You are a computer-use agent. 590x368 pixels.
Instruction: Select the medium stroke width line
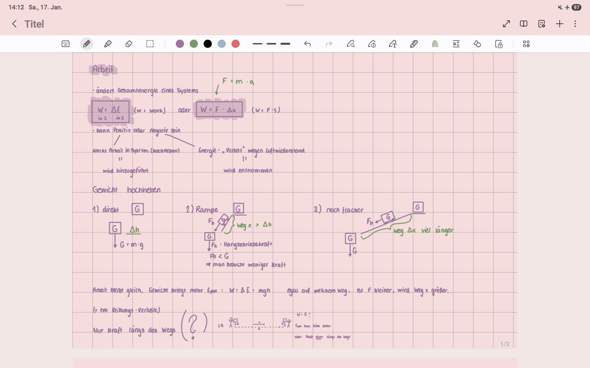pyautogui.click(x=271, y=44)
